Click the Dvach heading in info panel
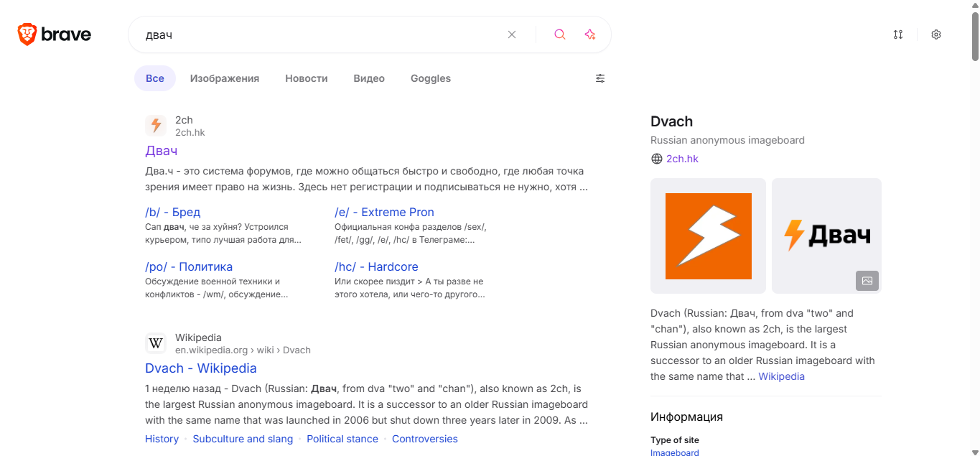This screenshot has width=980, height=456. 671,121
